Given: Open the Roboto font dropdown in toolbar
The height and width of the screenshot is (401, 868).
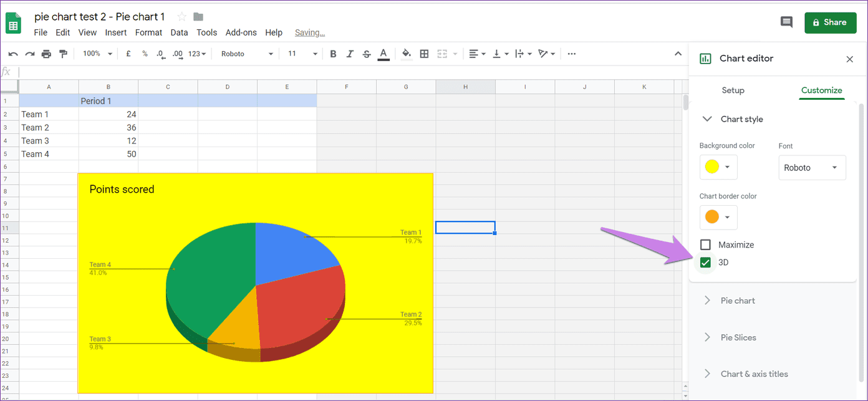Looking at the screenshot, I should point(247,54).
